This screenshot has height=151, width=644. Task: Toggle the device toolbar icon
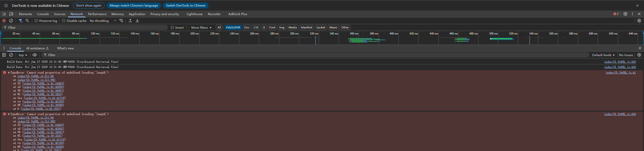click(x=11, y=14)
